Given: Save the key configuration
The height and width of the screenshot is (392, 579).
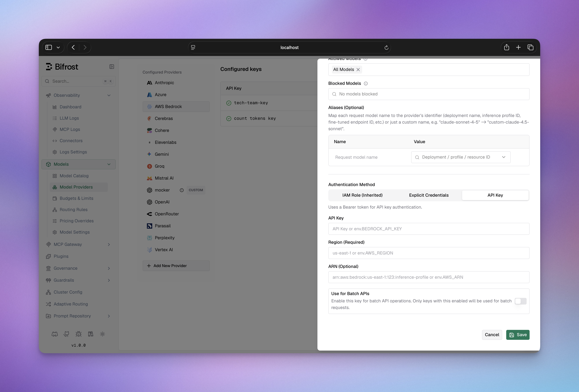Looking at the screenshot, I should 518,335.
